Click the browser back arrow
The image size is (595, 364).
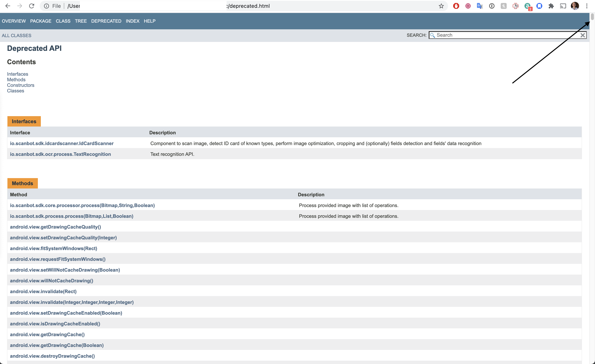pos(8,6)
